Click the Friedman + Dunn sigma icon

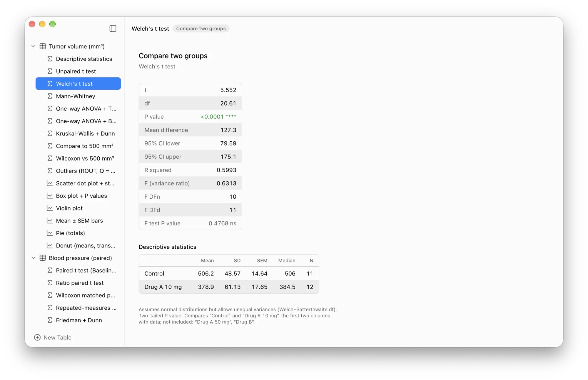(50, 320)
